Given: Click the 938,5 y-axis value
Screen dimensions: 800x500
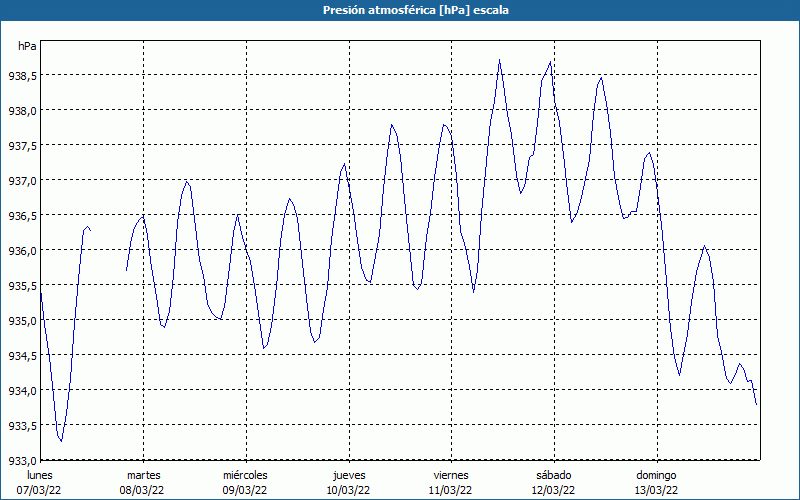Looking at the screenshot, I should click(22, 76).
